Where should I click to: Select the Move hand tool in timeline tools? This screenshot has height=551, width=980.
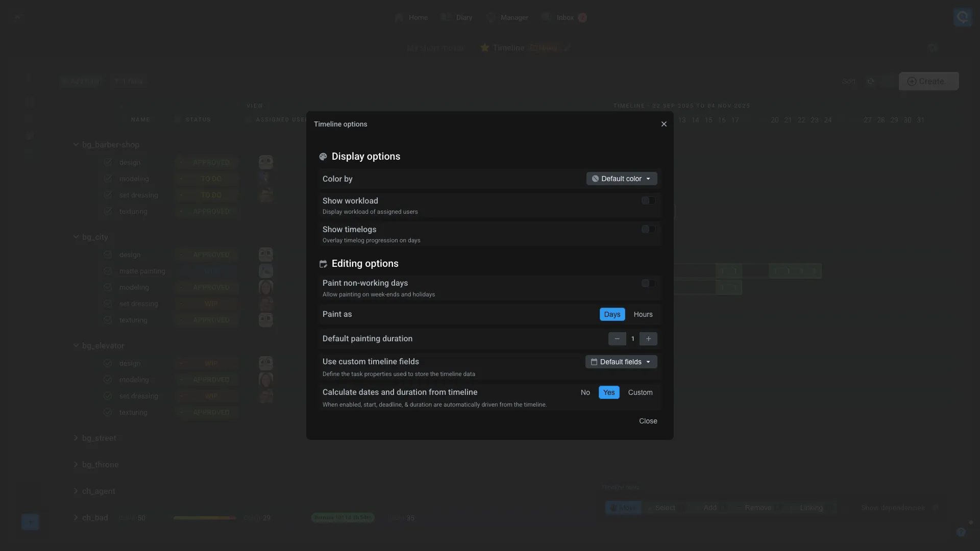pos(623,508)
